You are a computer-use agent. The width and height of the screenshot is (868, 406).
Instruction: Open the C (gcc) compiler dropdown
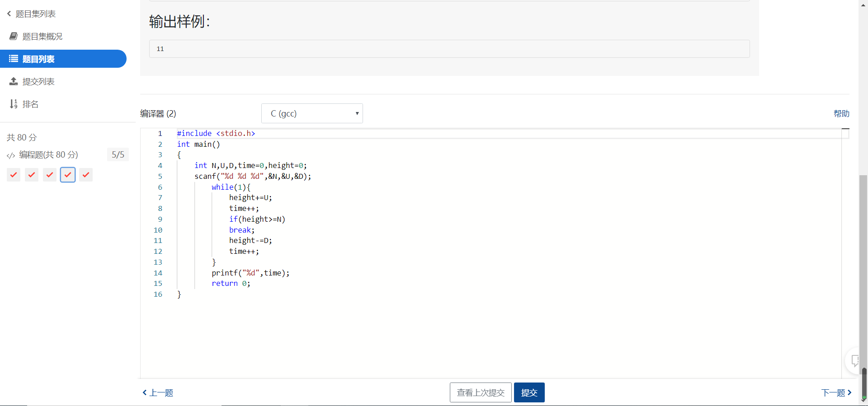(x=312, y=113)
